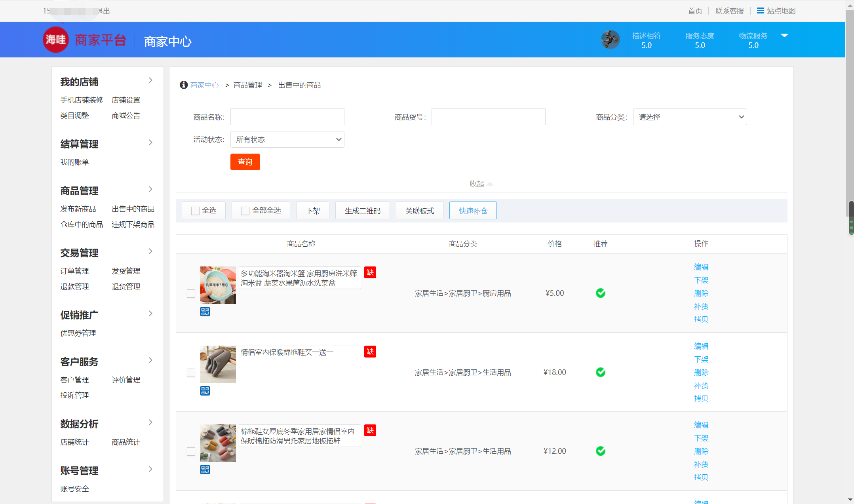Click the 关联板式 button
This screenshot has height=504, width=854.
[420, 211]
